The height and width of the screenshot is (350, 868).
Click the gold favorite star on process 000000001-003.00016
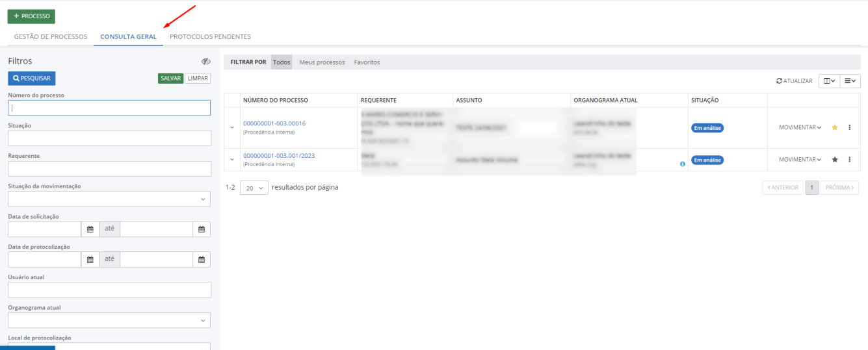835,127
